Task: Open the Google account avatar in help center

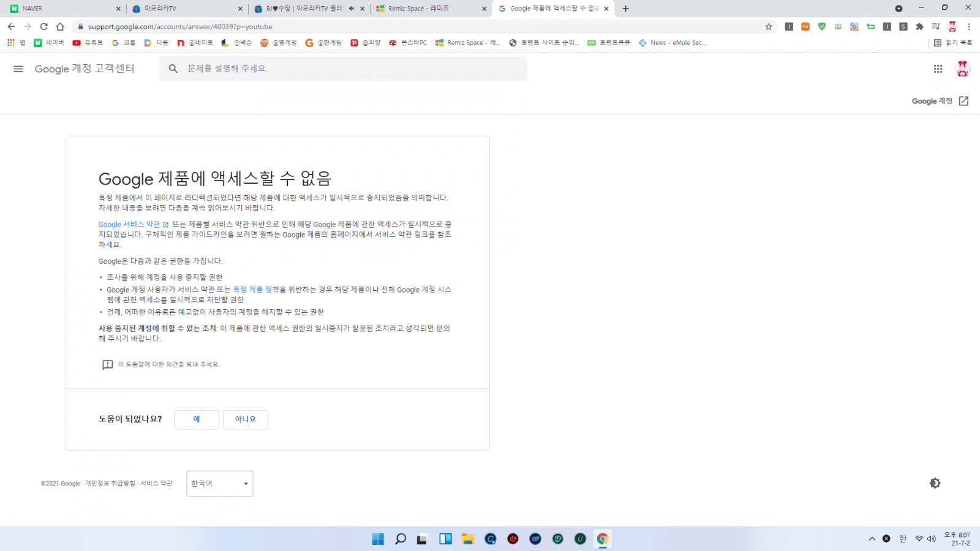Action: click(963, 69)
